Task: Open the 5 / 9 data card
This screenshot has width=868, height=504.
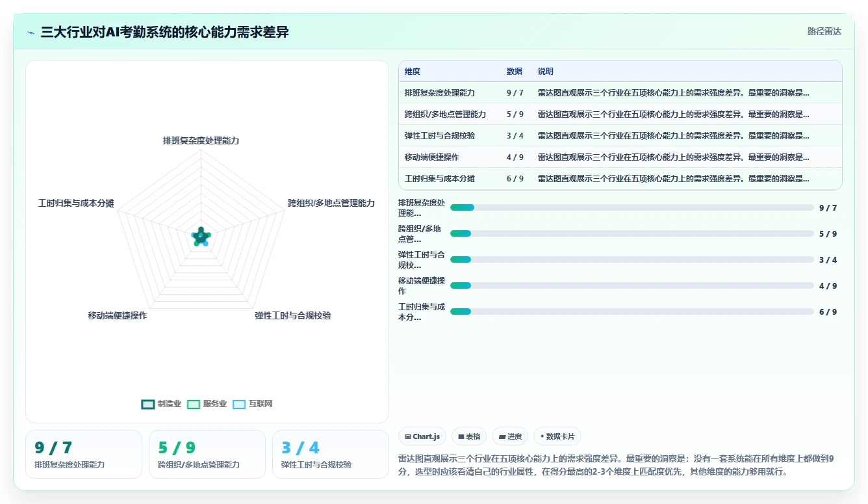Action: coord(207,454)
